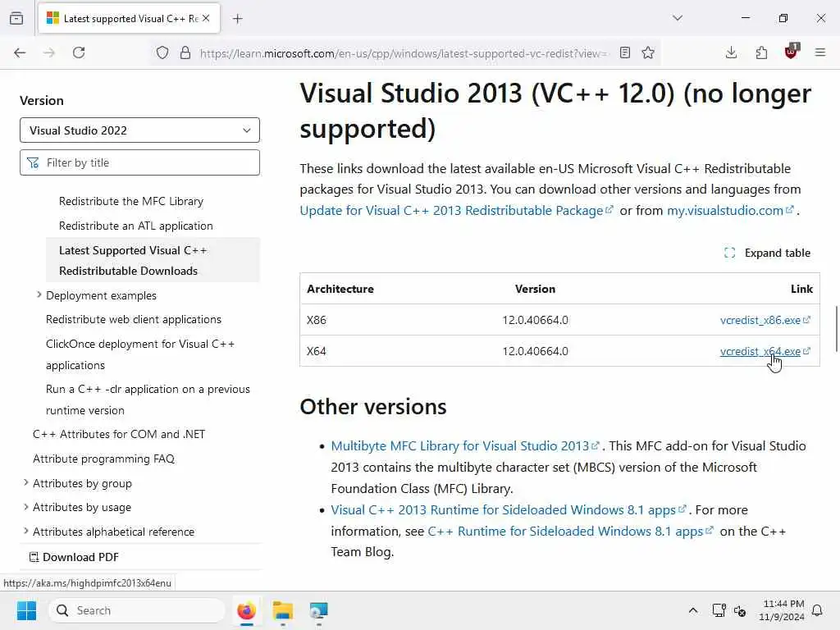Open File Explorer from the taskbar
Image resolution: width=840 pixels, height=630 pixels.
[283, 610]
